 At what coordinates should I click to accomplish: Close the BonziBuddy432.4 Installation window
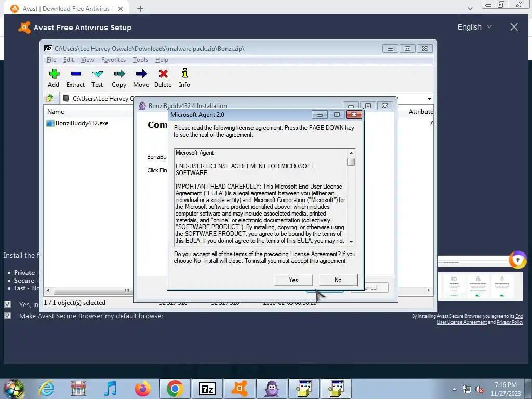pyautogui.click(x=385, y=105)
